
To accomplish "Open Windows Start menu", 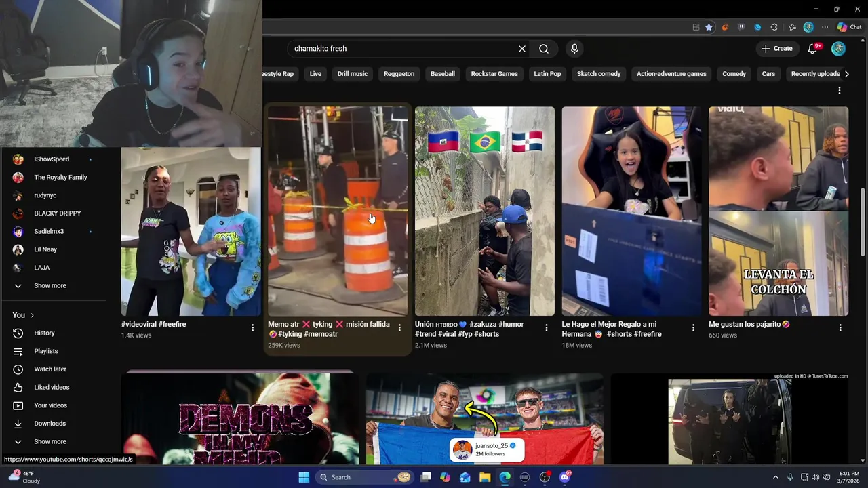I will pyautogui.click(x=304, y=477).
